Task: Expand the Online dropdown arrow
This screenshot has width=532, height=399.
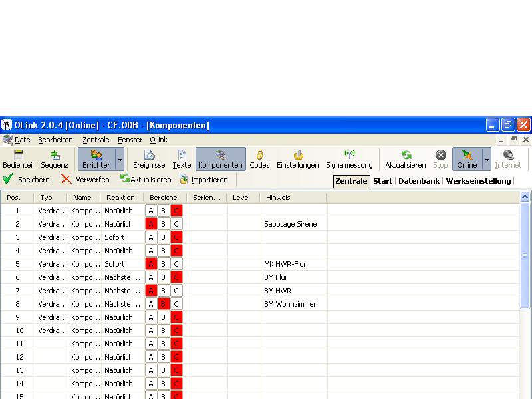Action: pos(487,159)
